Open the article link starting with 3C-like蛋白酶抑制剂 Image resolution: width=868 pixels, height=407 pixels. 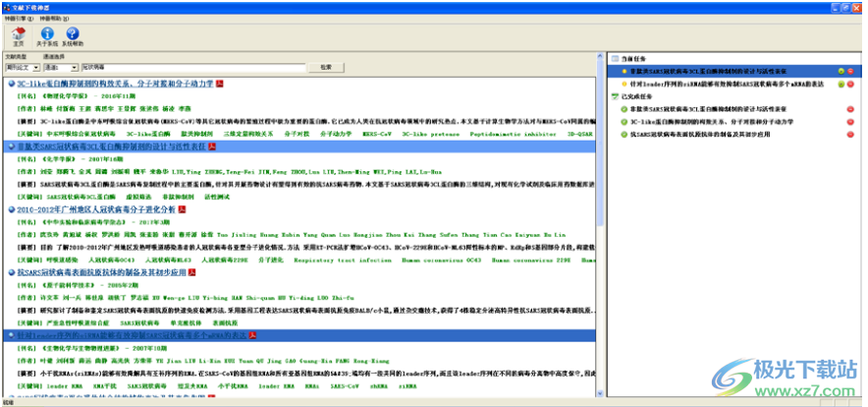115,84
